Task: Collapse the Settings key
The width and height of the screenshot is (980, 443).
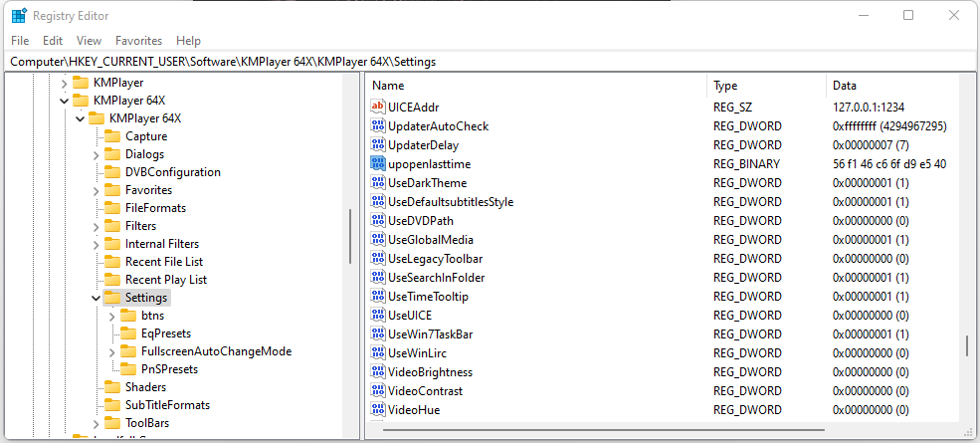Action: (96, 298)
